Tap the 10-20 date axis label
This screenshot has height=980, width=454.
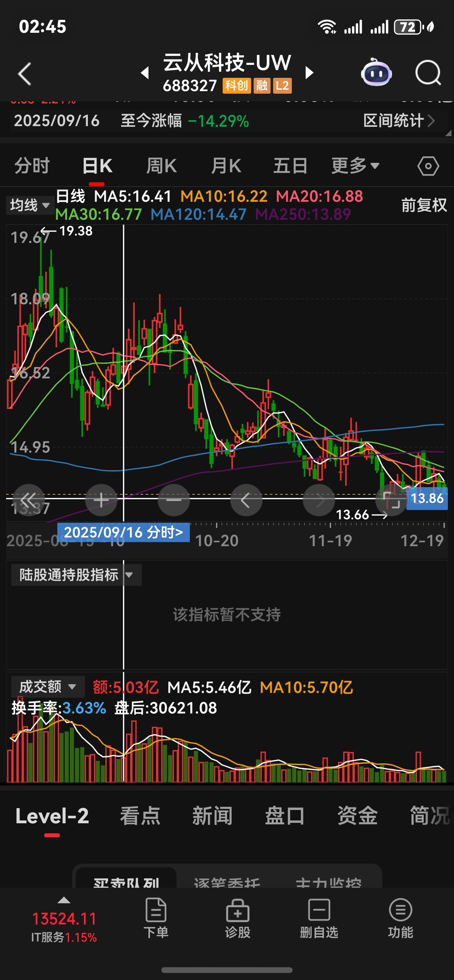click(217, 540)
